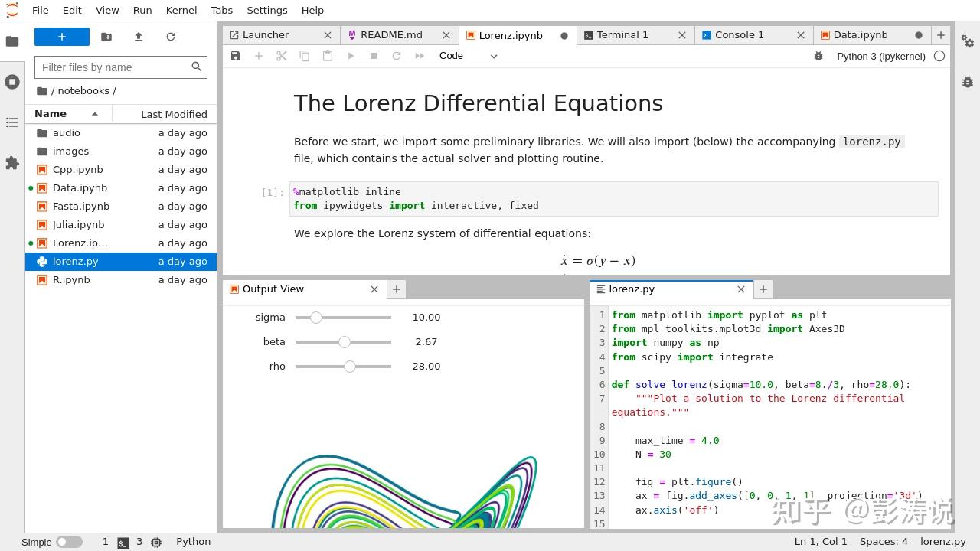Open the Kernel menu
The image size is (980, 551).
pos(181,10)
